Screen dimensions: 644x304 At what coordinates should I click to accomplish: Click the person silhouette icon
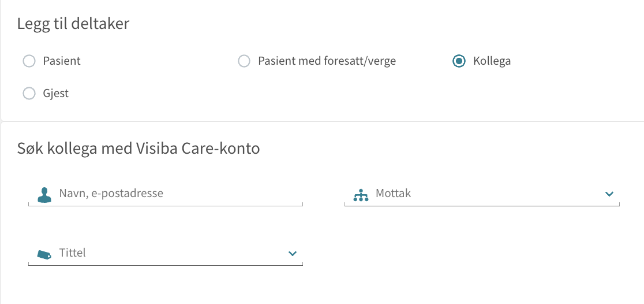tap(44, 194)
